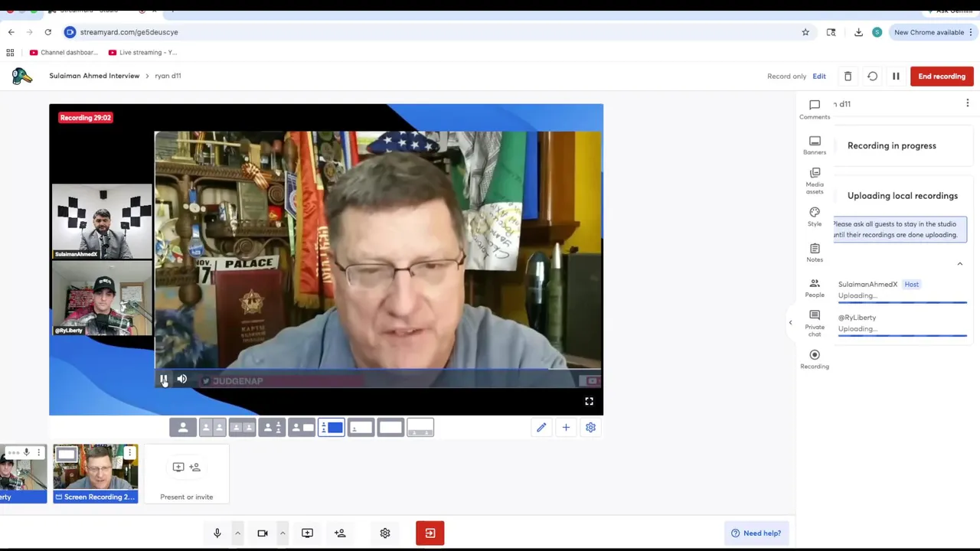Select the group two-person layout
The height and width of the screenshot is (551, 980).
[243, 428]
